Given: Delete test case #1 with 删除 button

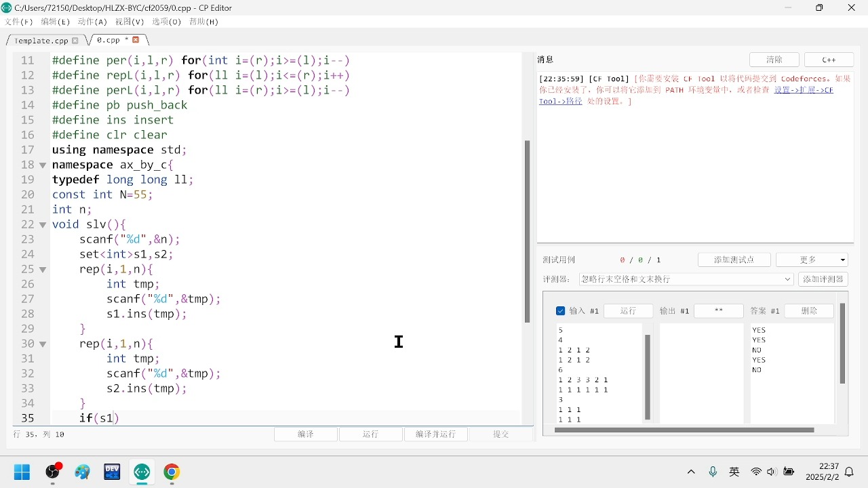Looking at the screenshot, I should tap(809, 311).
